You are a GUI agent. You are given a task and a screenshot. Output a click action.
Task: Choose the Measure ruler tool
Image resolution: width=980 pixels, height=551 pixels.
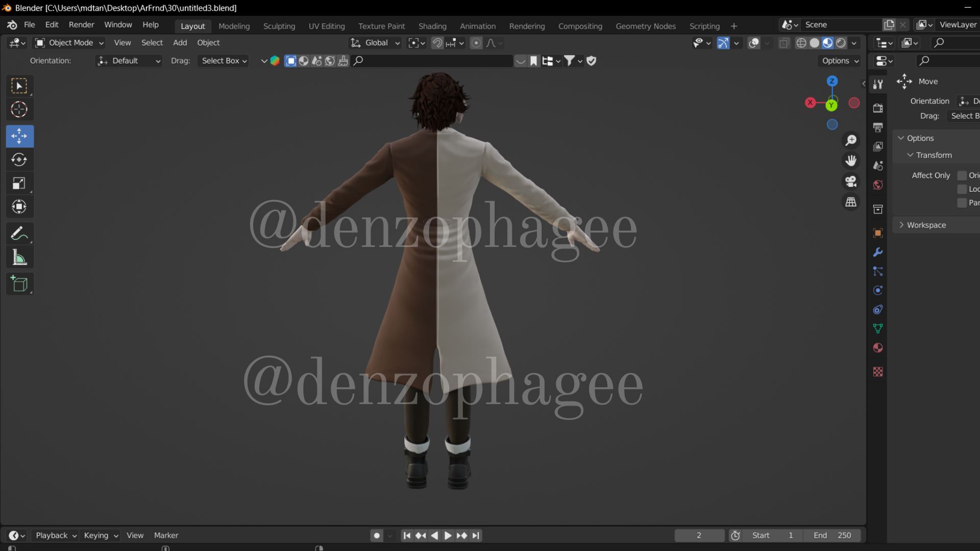[19, 258]
